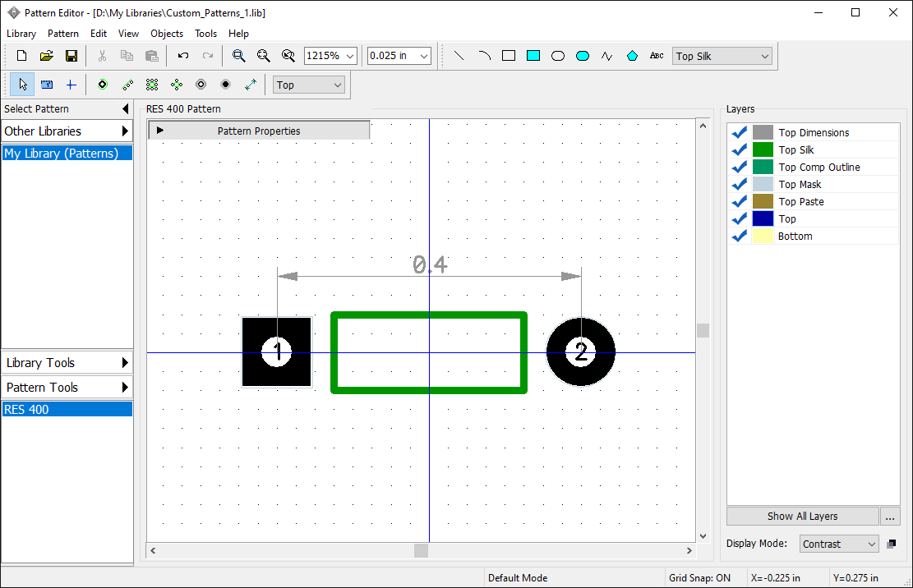Select My Library (Patterns) entry
The height and width of the screenshot is (588, 913).
point(67,154)
